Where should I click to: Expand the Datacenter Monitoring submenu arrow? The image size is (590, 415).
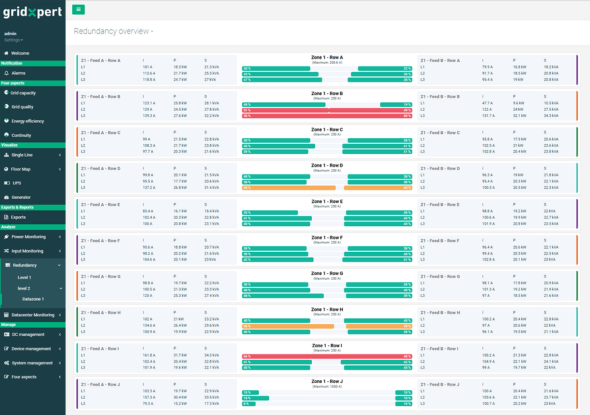click(60, 315)
